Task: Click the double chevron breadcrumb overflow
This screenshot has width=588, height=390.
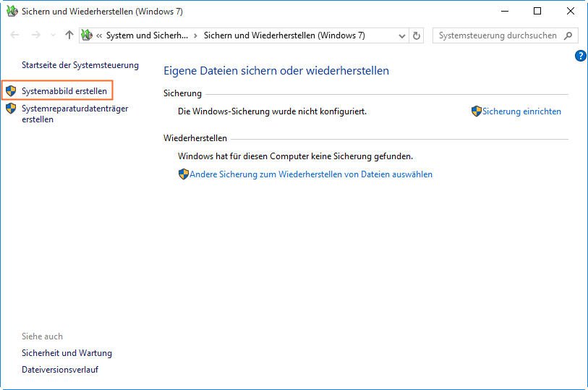Action: [x=99, y=36]
